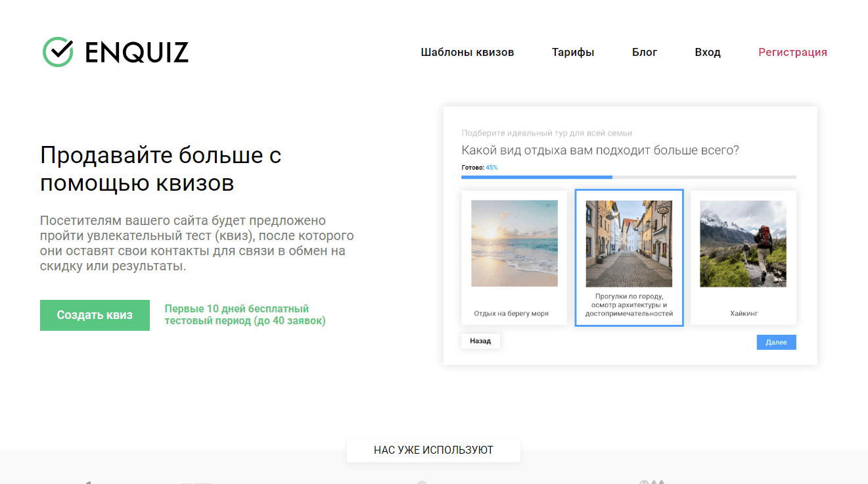868x484 pixels.
Task: Select the Отдых на берегу моря option label
Action: click(511, 314)
